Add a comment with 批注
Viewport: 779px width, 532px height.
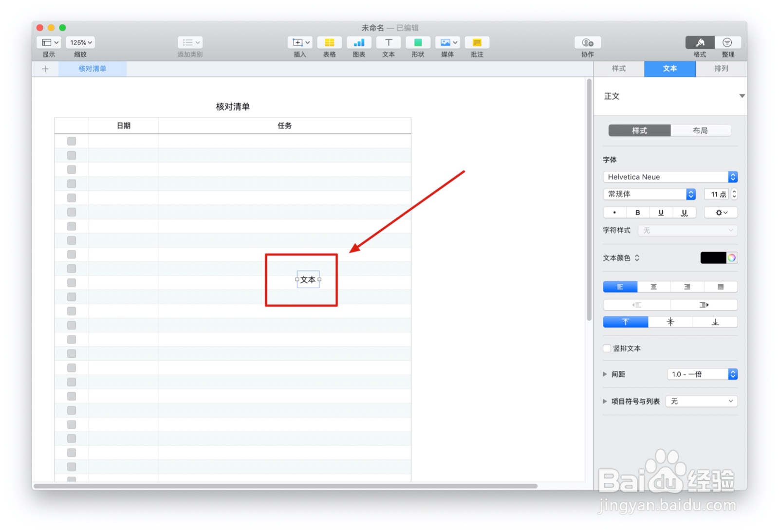[x=477, y=43]
